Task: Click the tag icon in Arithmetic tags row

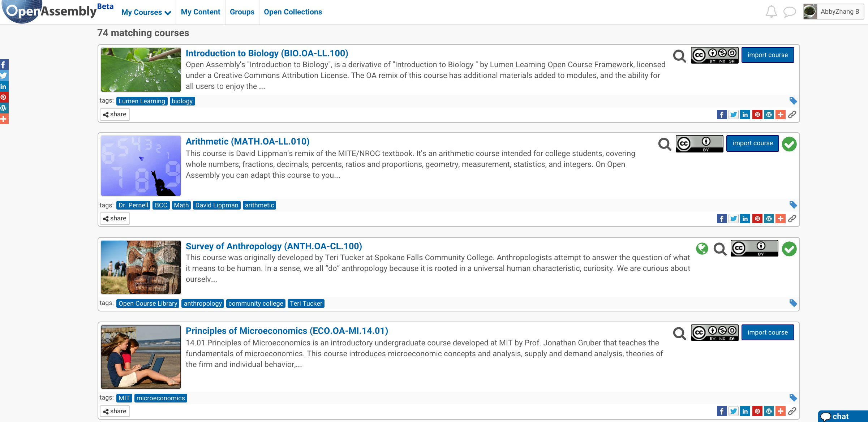Action: (x=793, y=205)
